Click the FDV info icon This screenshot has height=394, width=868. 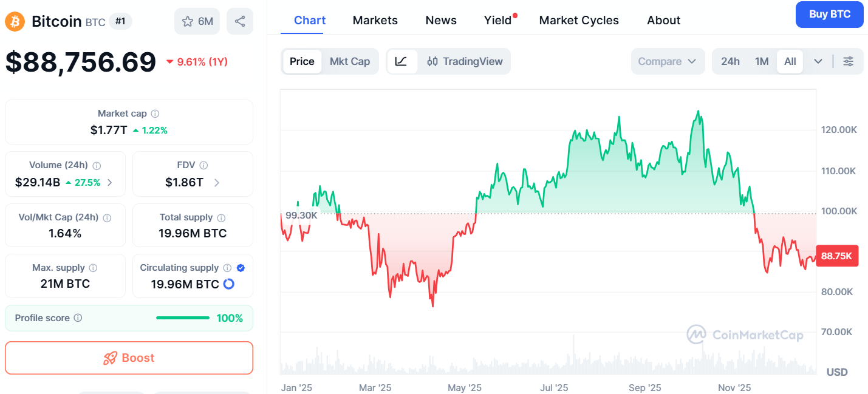pyautogui.click(x=204, y=165)
